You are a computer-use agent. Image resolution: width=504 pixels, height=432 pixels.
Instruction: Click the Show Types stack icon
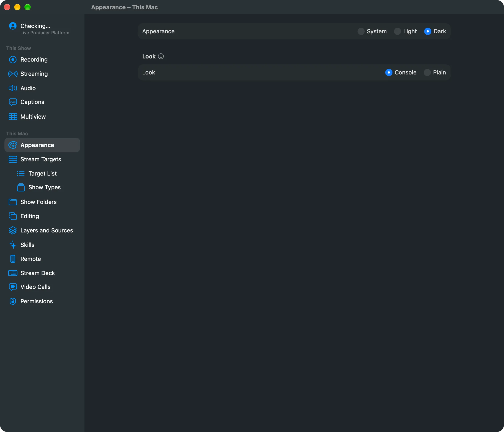click(x=21, y=187)
